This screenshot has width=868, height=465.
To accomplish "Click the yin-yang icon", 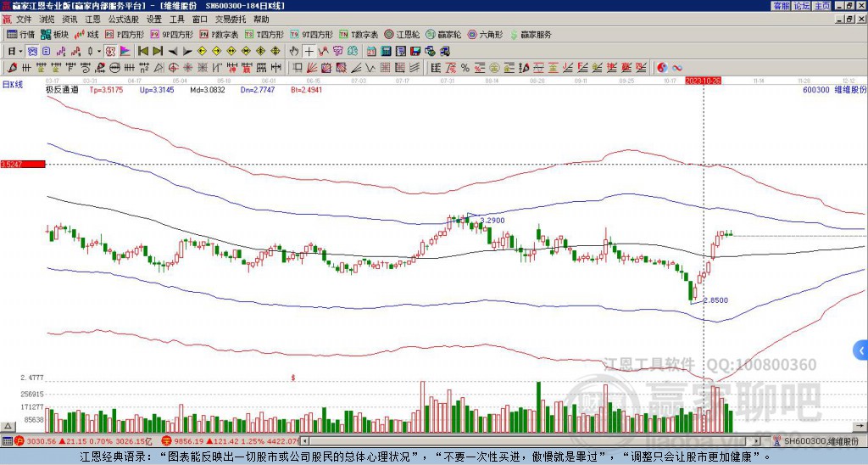I will tap(662, 68).
